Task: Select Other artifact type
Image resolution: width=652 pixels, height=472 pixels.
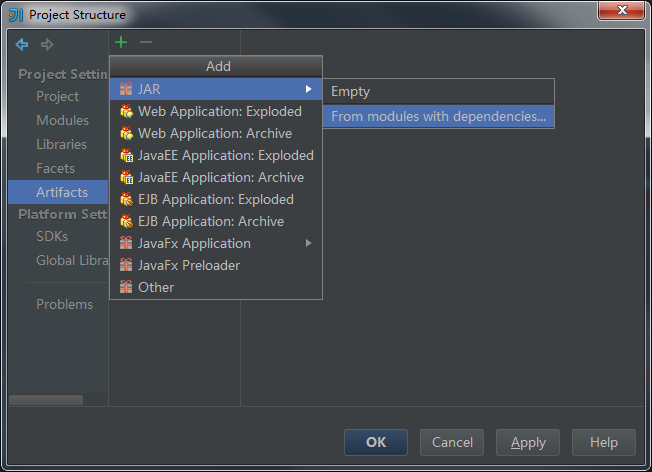Action: (216, 287)
